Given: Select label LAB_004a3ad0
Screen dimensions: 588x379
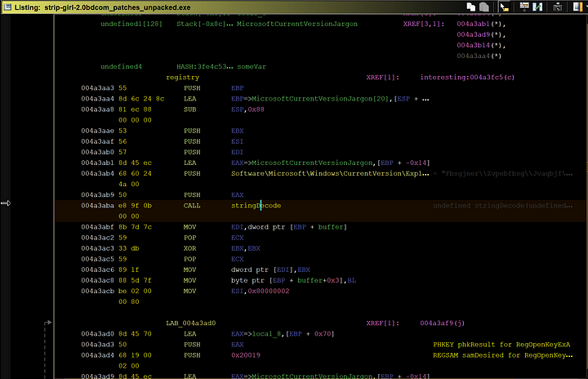Looking at the screenshot, I should pos(191,323).
